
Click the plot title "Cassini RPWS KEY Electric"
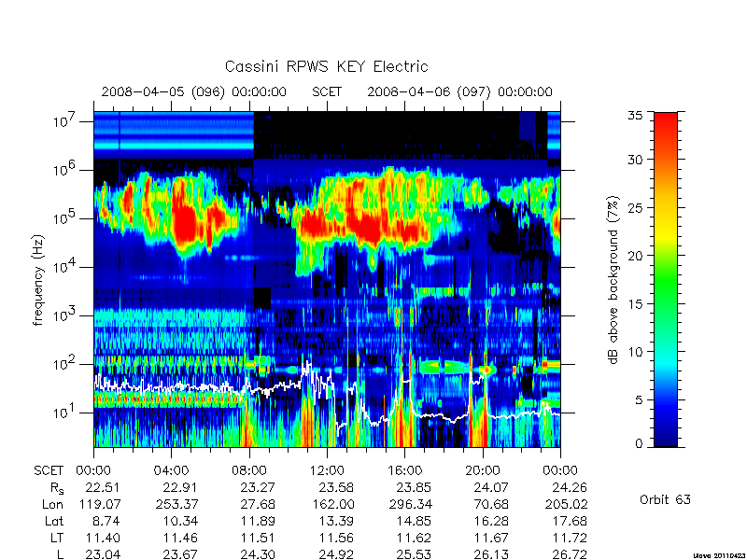point(326,66)
